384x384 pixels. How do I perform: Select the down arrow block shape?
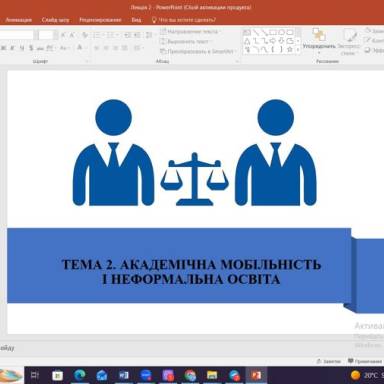282,41
